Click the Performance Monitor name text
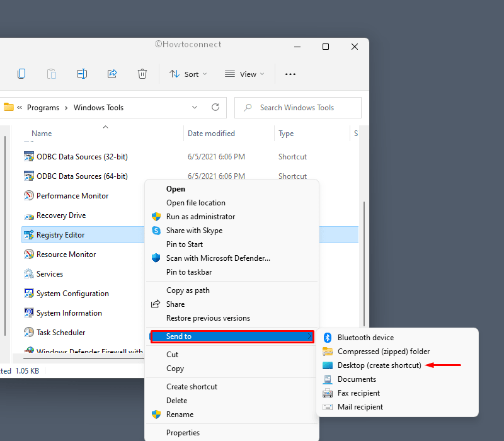 click(72, 196)
